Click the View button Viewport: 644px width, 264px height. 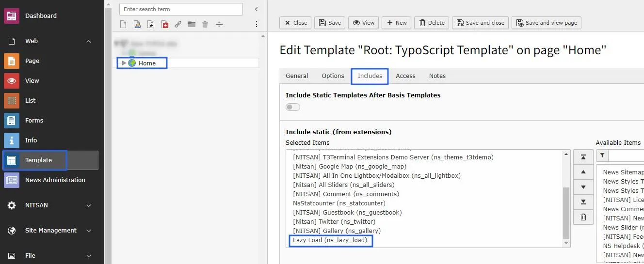(364, 23)
